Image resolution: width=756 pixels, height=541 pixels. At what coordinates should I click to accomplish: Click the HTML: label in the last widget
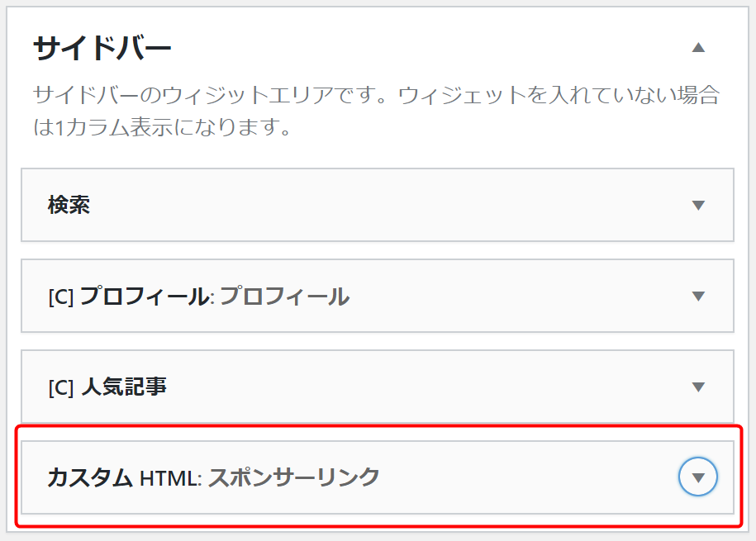coord(171,478)
